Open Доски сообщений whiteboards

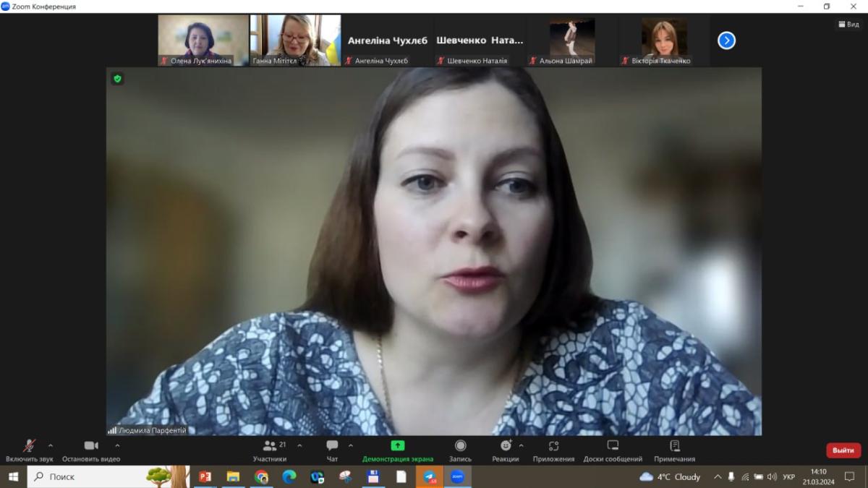click(x=613, y=450)
